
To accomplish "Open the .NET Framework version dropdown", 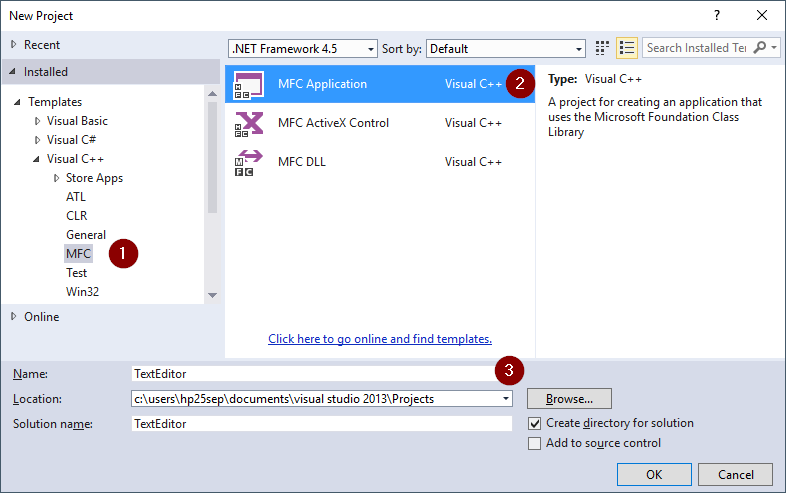I will coord(302,49).
